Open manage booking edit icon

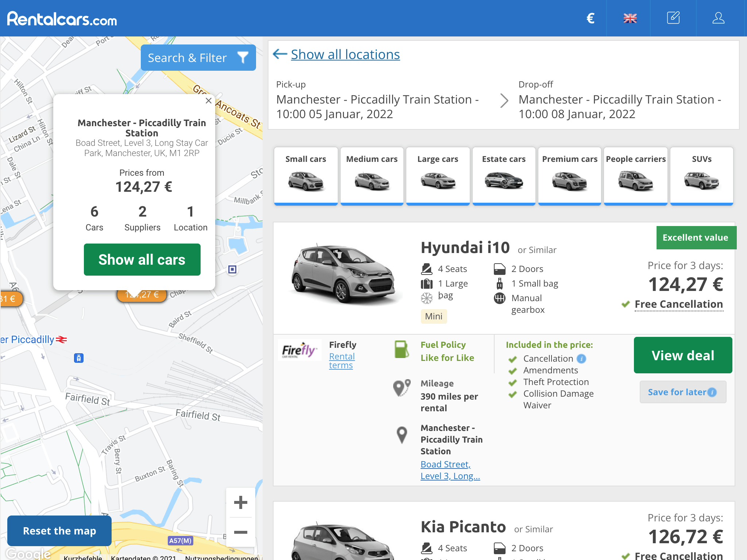[673, 18]
